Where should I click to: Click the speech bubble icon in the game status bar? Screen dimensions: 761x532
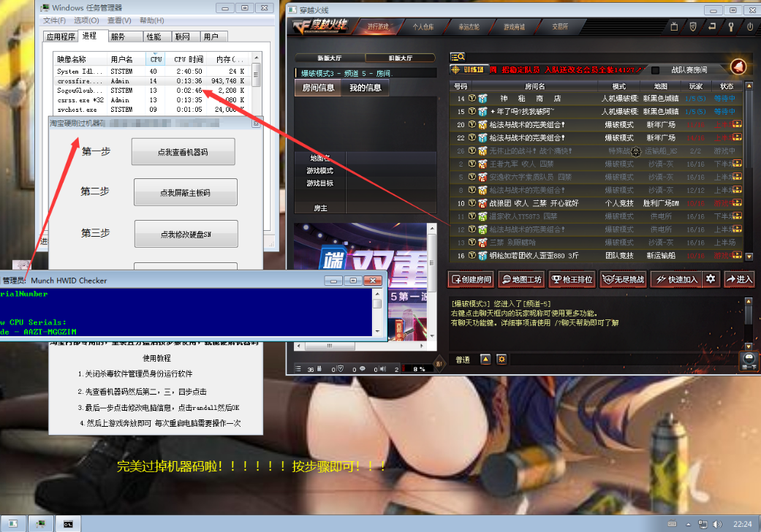pyautogui.click(x=362, y=369)
